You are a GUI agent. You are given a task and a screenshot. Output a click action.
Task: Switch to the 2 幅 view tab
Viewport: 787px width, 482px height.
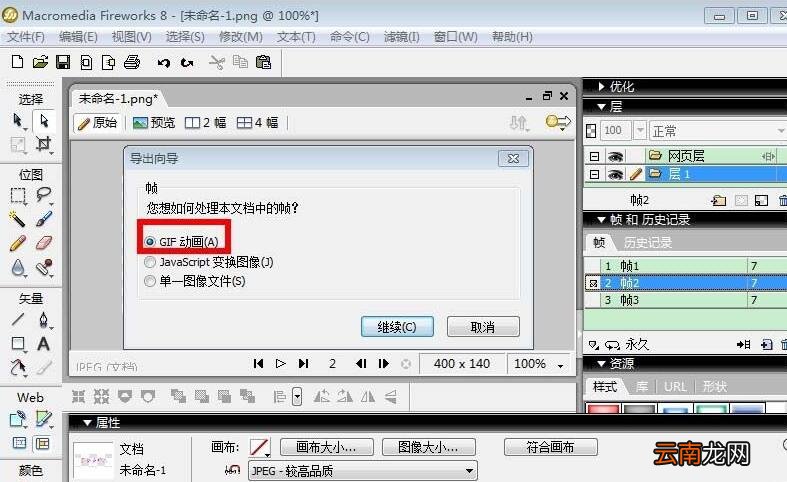pyautogui.click(x=205, y=123)
